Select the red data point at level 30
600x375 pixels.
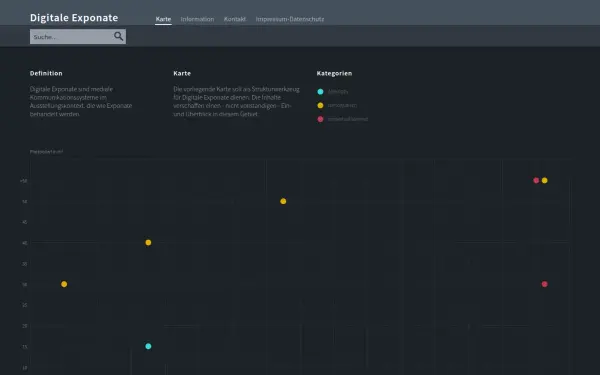[545, 284]
